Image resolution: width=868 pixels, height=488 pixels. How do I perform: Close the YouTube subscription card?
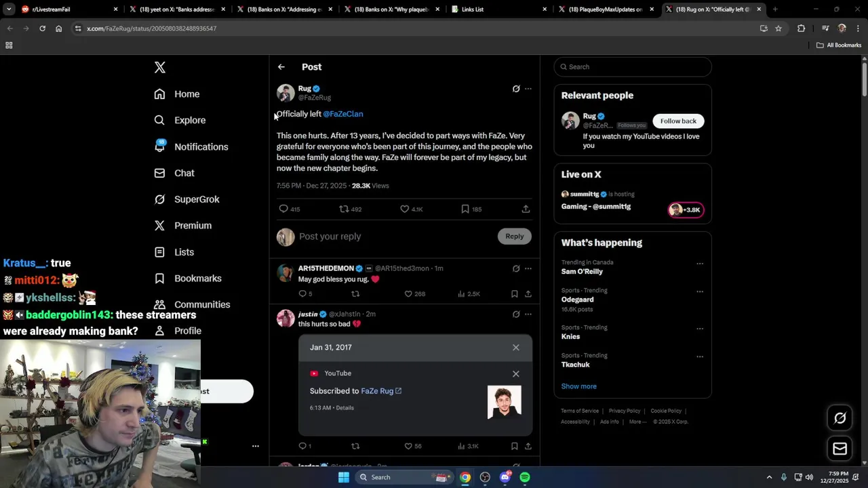(x=516, y=373)
